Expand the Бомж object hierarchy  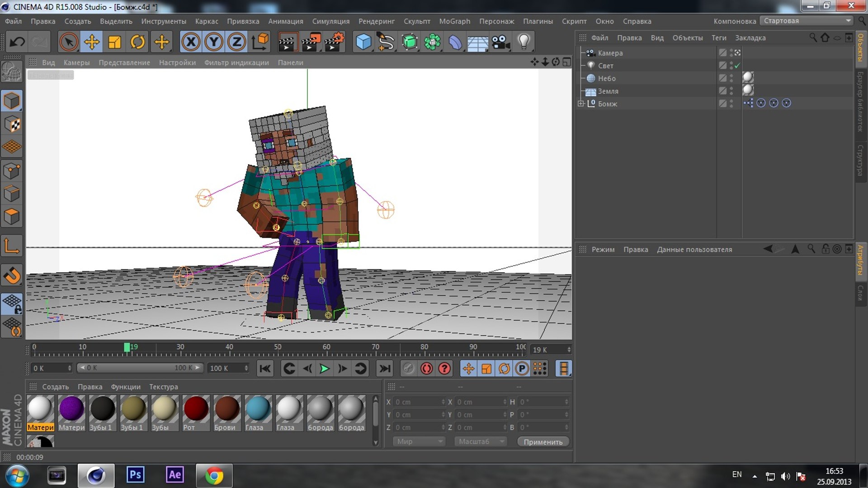[x=581, y=104]
